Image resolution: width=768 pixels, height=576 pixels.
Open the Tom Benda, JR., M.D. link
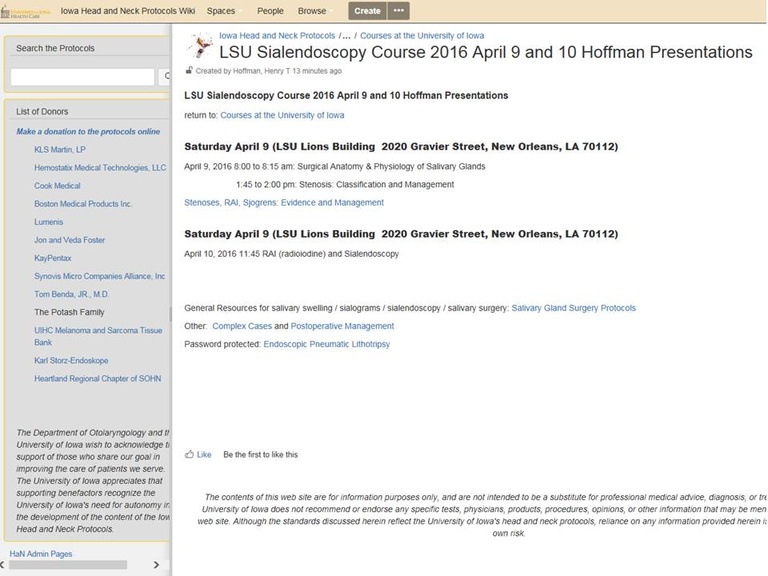(72, 294)
